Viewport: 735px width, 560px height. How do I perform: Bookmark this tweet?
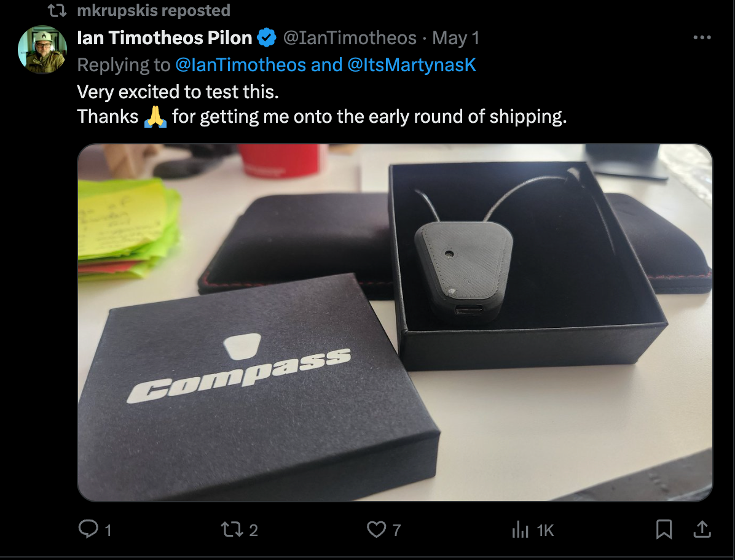664,529
